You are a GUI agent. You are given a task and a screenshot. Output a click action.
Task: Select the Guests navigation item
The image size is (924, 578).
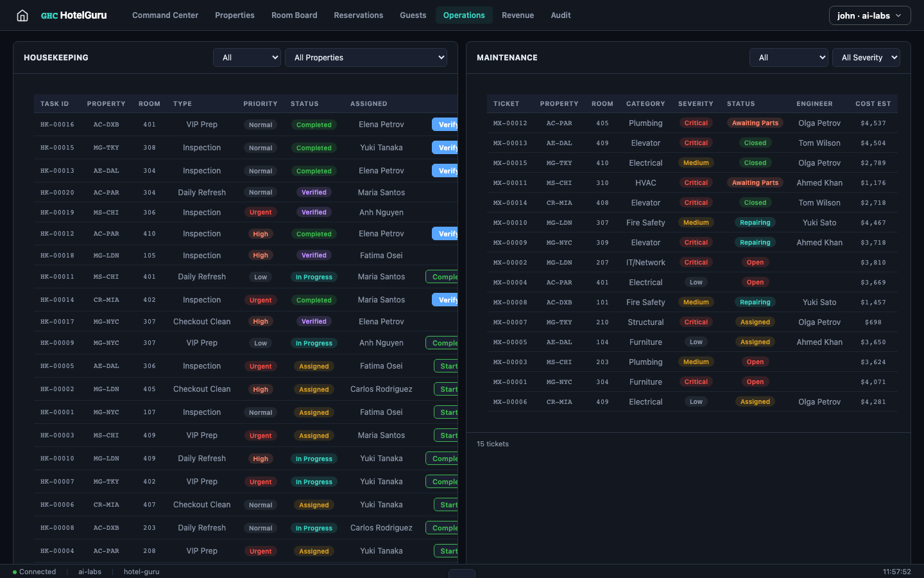coord(413,15)
